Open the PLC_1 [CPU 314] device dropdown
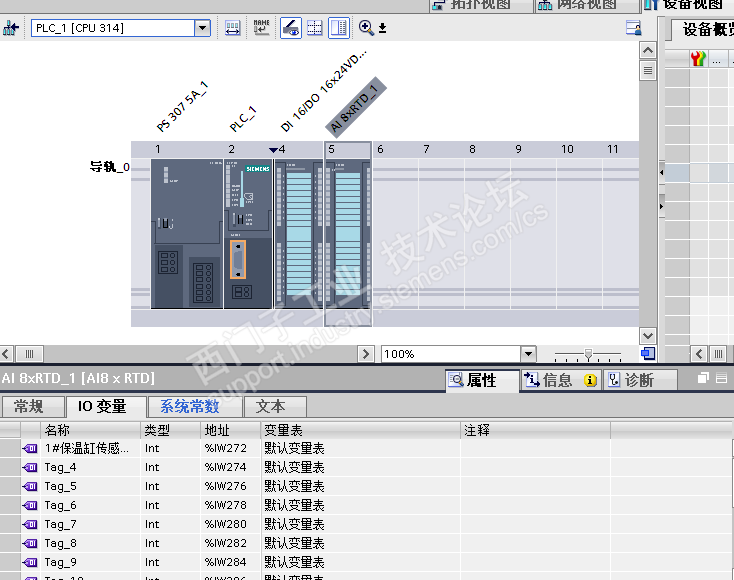Viewport: 734px width, 580px height. [202, 28]
